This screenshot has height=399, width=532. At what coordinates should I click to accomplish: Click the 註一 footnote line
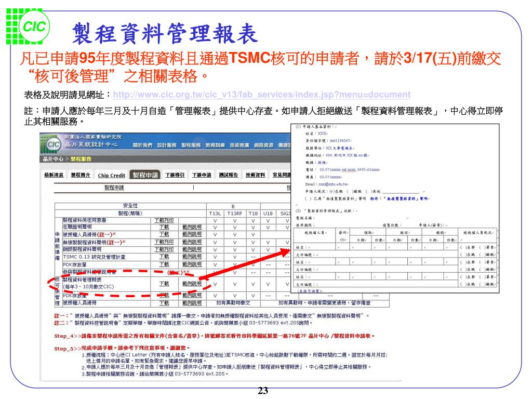tap(211, 315)
